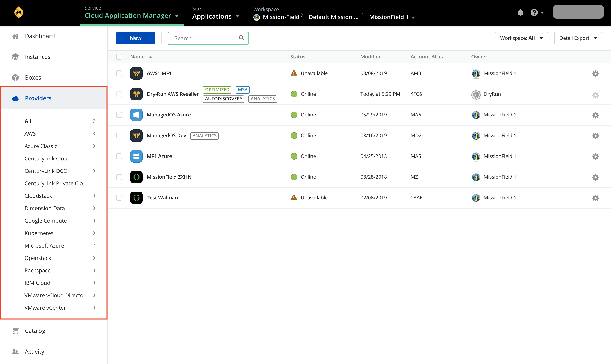Sort by the Name column arrow
Image resolution: width=611 pixels, height=364 pixels.
(150, 57)
